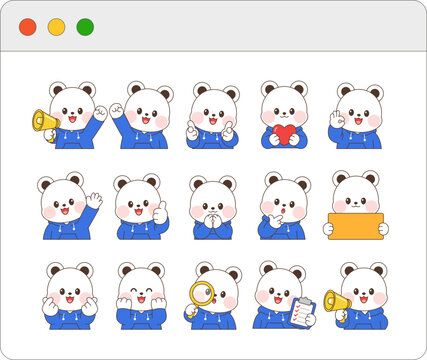
Task: Pick the bear pointing both index fingers
Action: point(213,115)
